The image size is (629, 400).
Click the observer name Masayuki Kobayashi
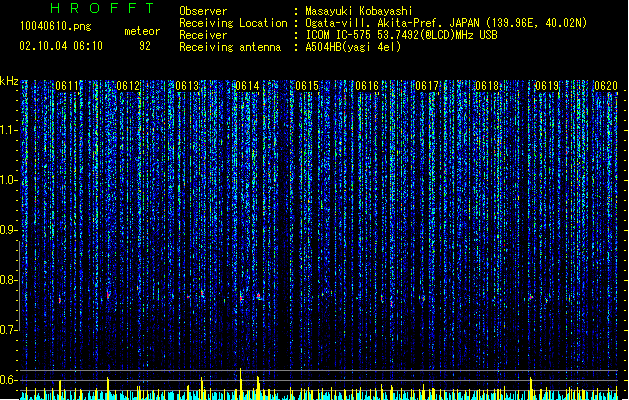[x=359, y=11]
